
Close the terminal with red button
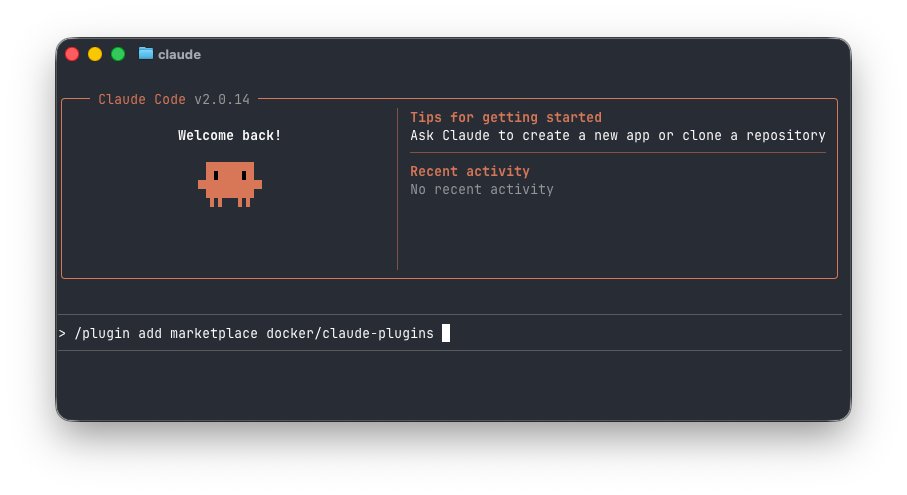point(72,54)
